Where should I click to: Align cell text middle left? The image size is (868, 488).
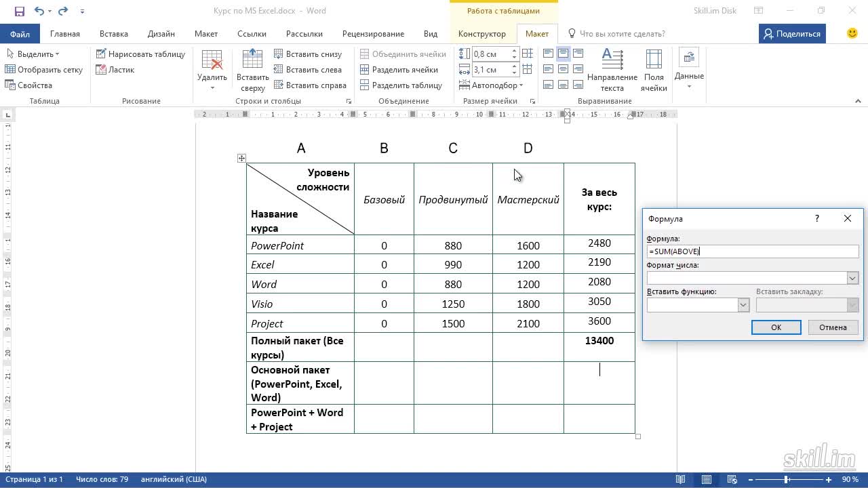click(x=548, y=69)
